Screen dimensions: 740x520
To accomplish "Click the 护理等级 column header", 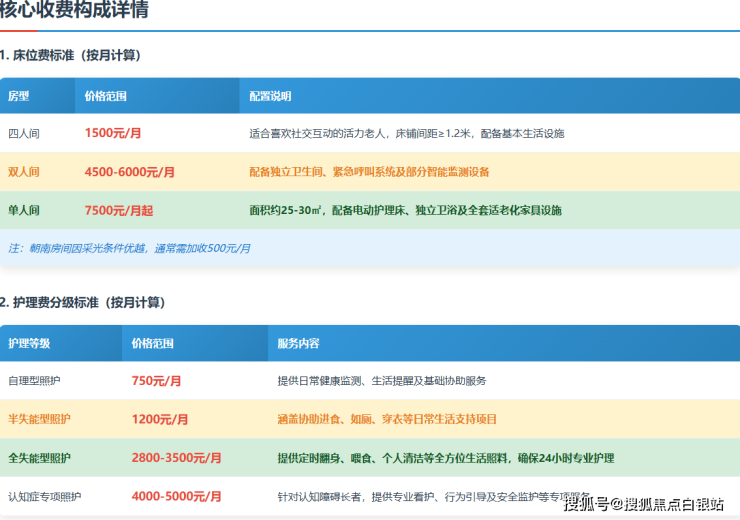I will [29, 343].
